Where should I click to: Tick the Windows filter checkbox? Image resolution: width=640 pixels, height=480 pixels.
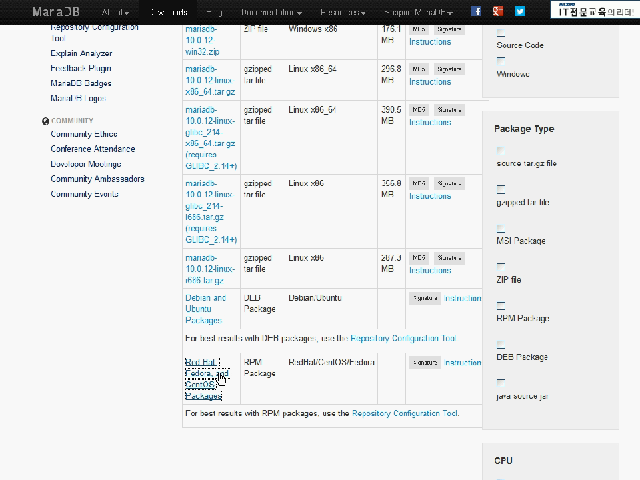click(x=501, y=61)
